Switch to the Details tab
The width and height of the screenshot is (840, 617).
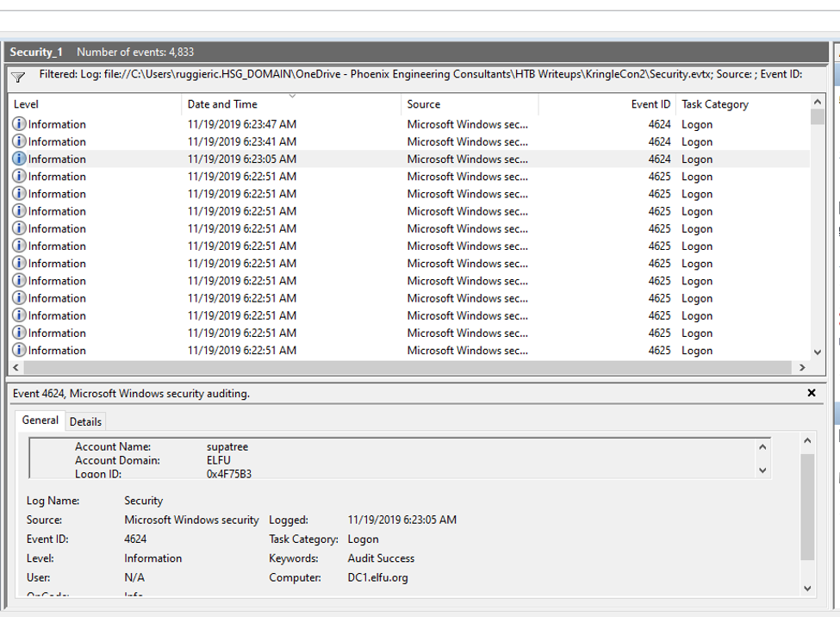point(85,421)
